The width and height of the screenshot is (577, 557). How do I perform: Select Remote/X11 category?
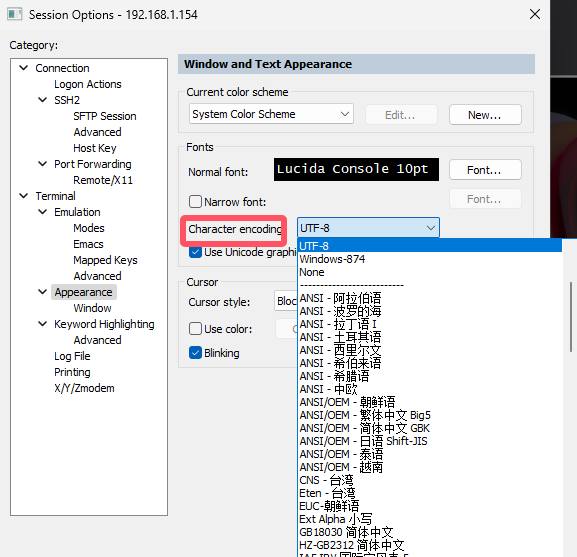click(x=103, y=180)
